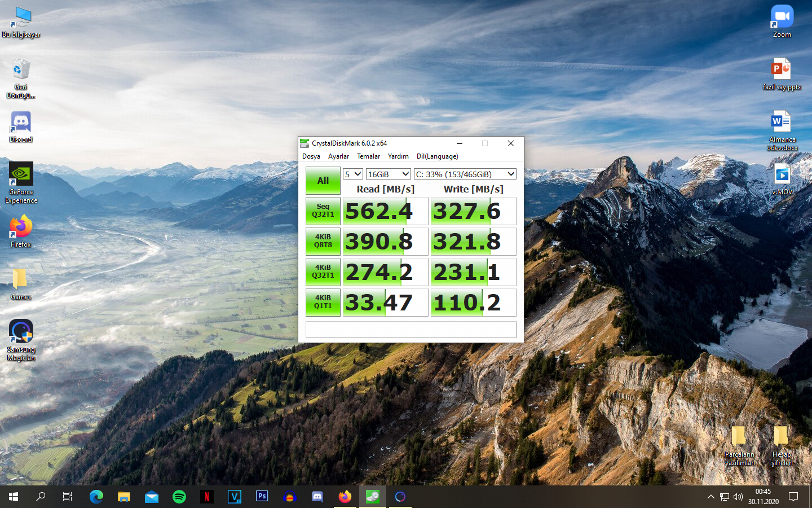The width and height of the screenshot is (812, 508).
Task: Minimize the CrystalDiskMark window
Action: 459,143
